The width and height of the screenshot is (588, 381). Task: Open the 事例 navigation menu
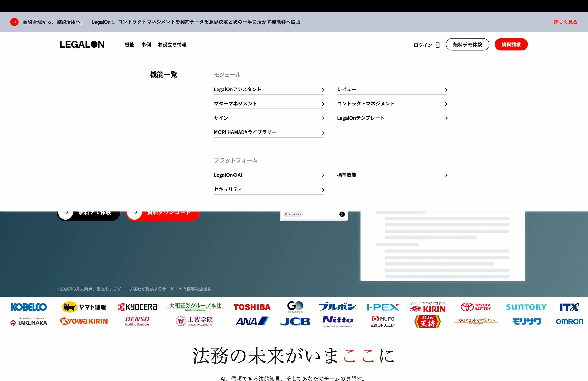click(146, 45)
